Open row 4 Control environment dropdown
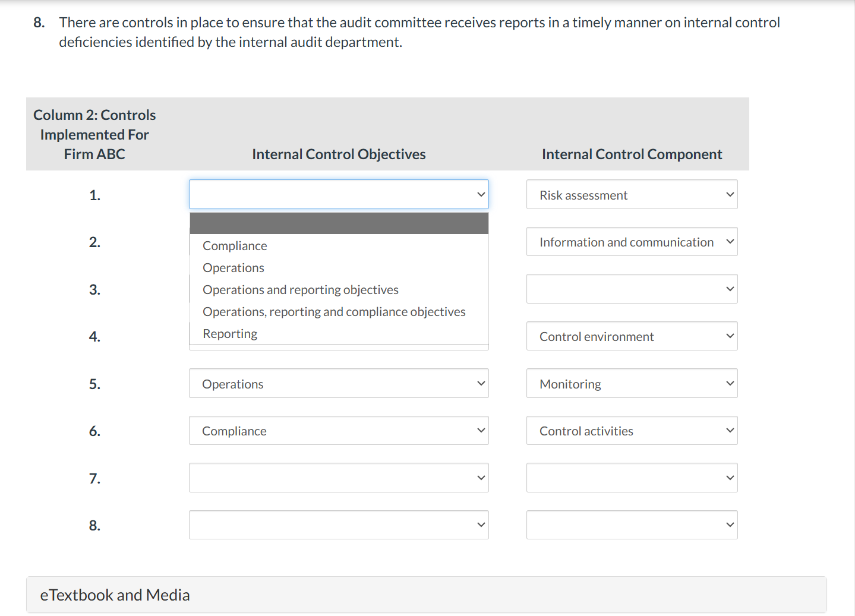Image resolution: width=855 pixels, height=616 pixels. coord(632,336)
